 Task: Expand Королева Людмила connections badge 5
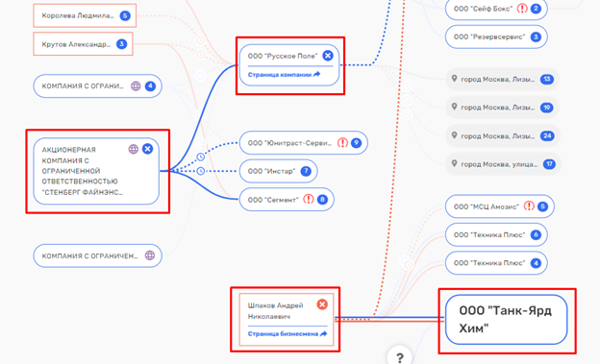125,15
